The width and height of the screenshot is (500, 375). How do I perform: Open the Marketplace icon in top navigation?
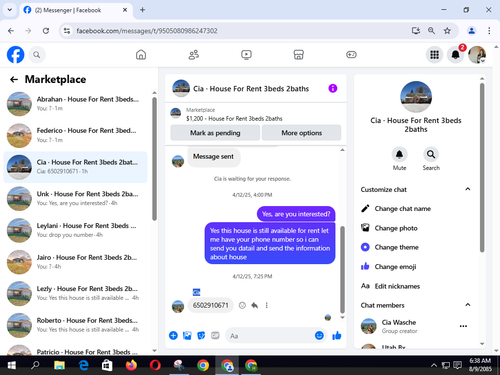click(x=299, y=55)
